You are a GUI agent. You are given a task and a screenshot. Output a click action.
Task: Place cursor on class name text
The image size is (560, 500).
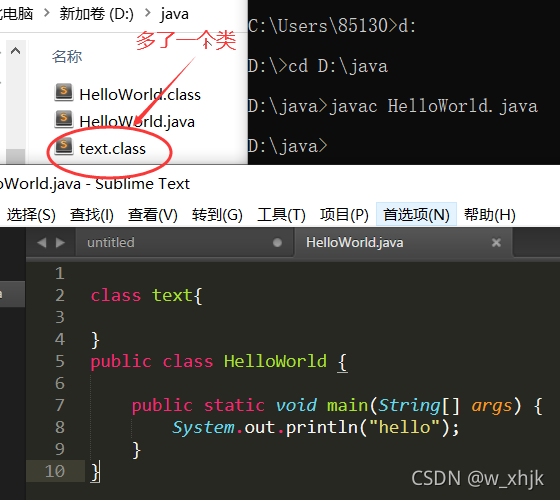(x=172, y=295)
